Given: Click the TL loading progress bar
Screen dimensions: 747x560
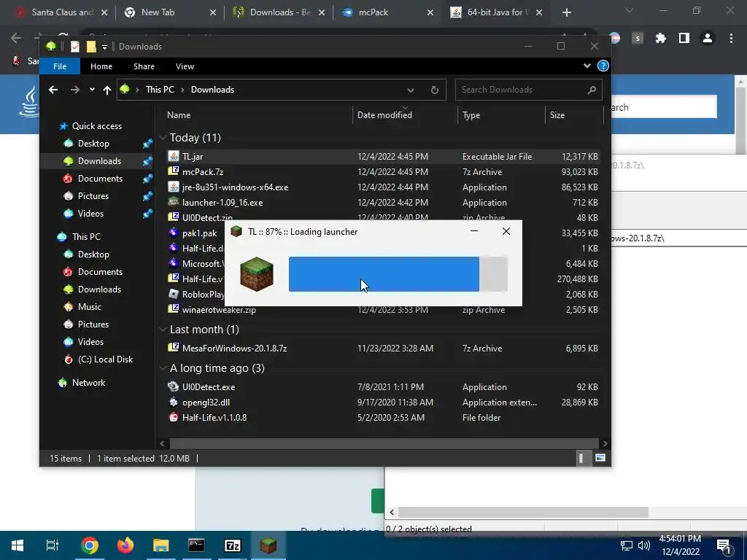Looking at the screenshot, I should point(398,274).
